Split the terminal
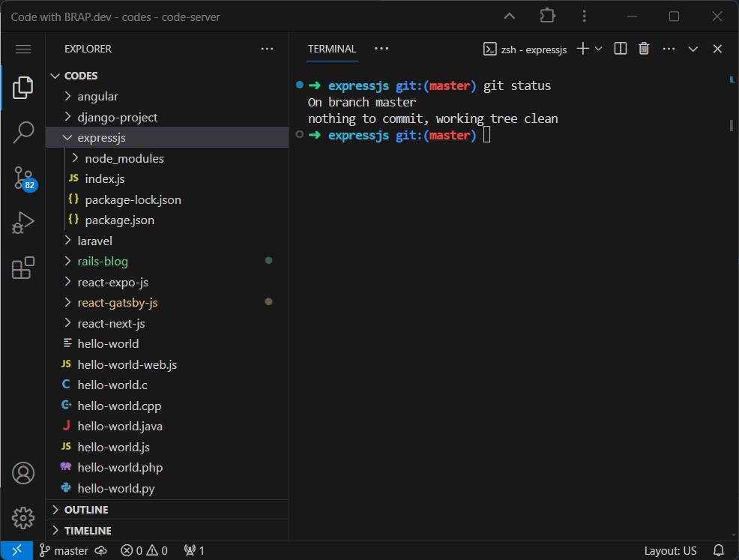The image size is (739, 560). [x=619, y=48]
